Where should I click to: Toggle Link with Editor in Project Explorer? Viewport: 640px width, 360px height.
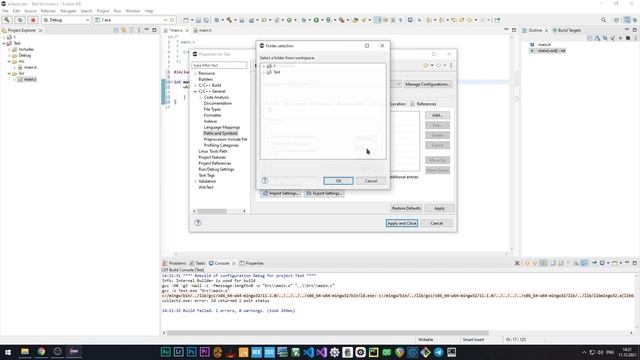[124, 30]
